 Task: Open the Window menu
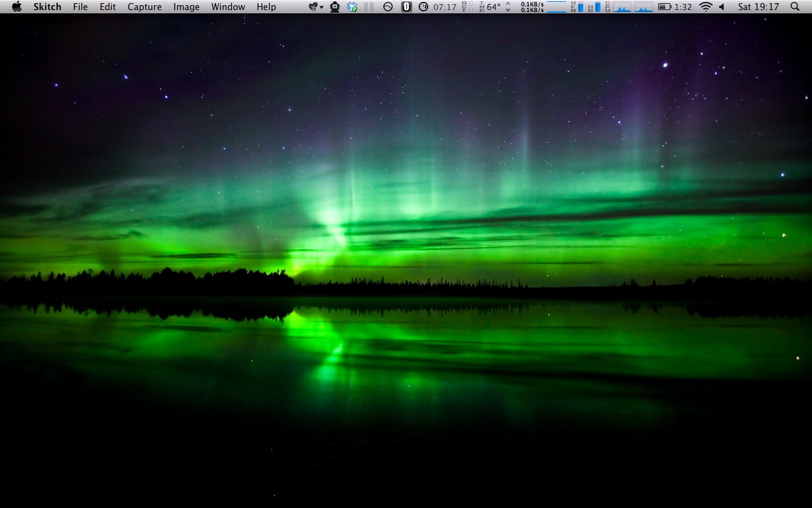228,7
